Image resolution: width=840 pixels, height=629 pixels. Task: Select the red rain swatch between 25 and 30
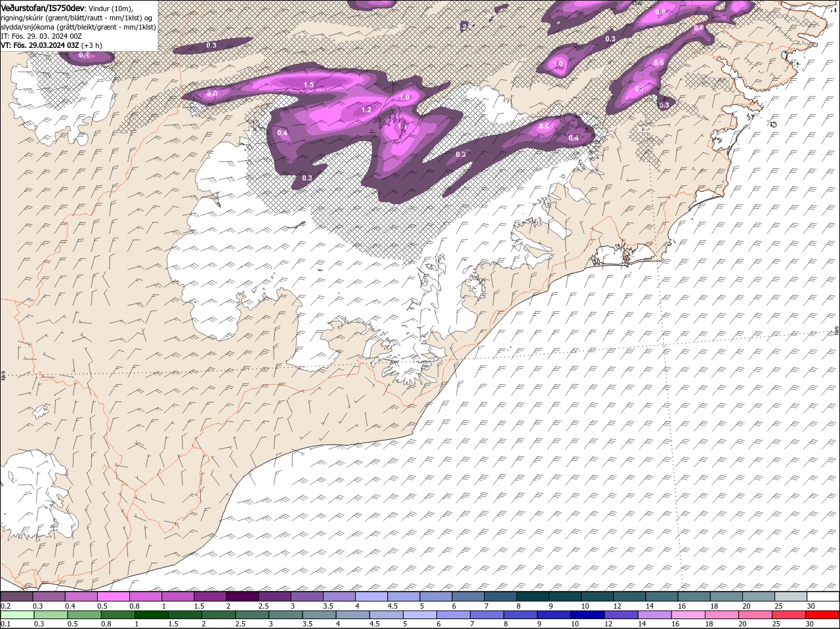[790, 615]
